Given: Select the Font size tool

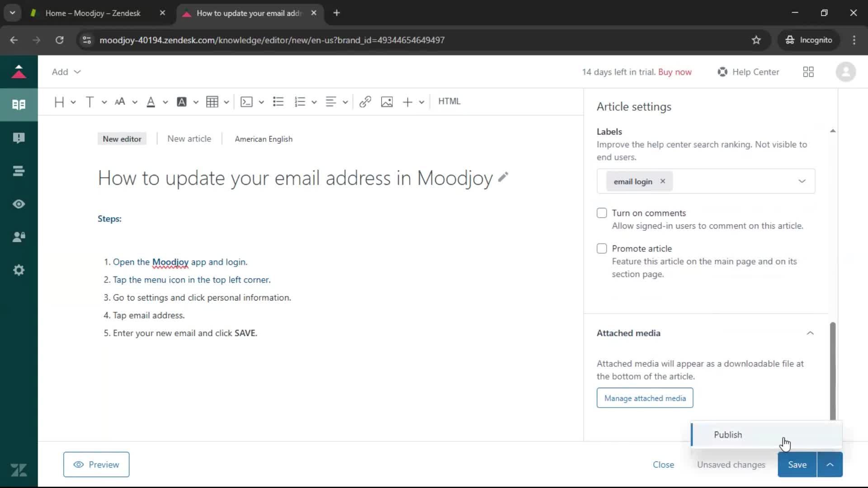Looking at the screenshot, I should [120, 102].
